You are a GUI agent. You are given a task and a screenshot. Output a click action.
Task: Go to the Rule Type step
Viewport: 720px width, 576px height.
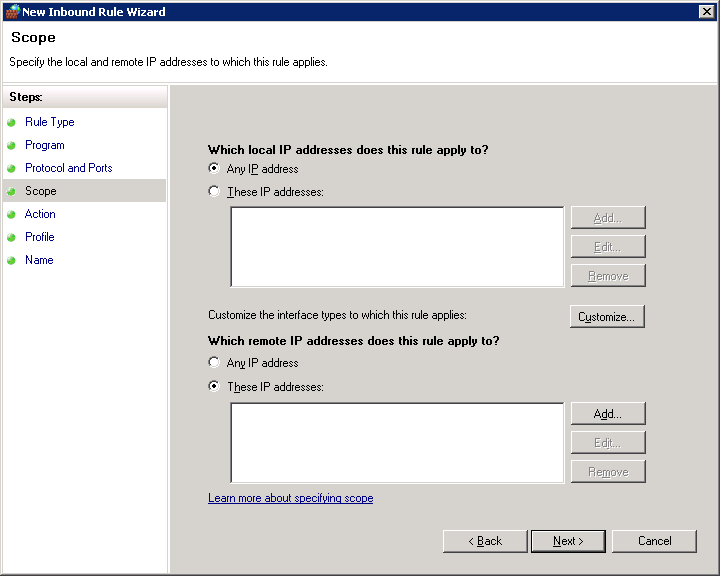point(49,122)
